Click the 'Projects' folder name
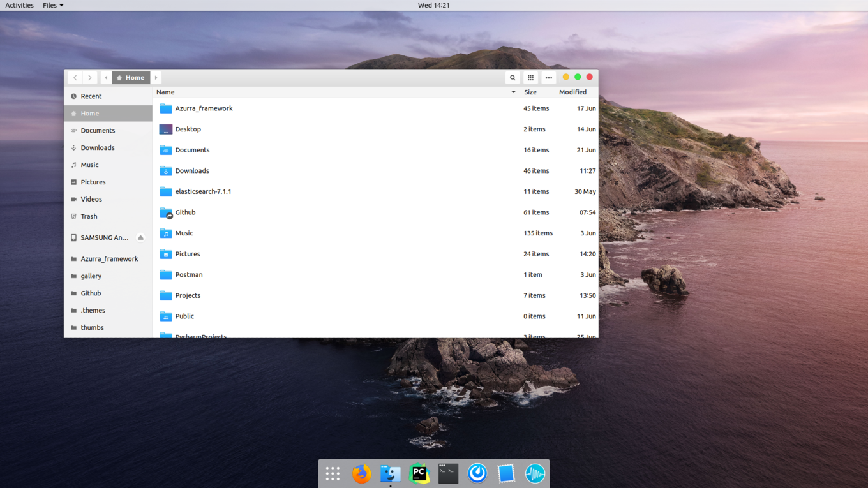This screenshot has height=488, width=868. pyautogui.click(x=188, y=296)
